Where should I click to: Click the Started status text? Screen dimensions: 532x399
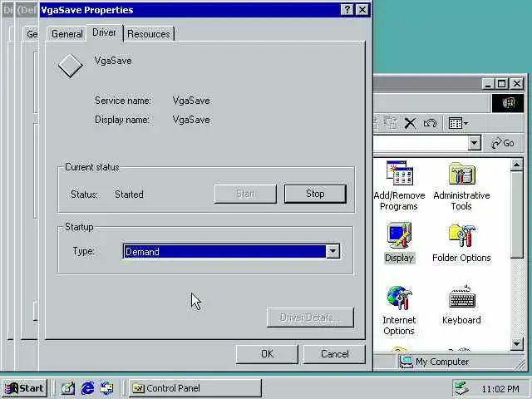129,194
